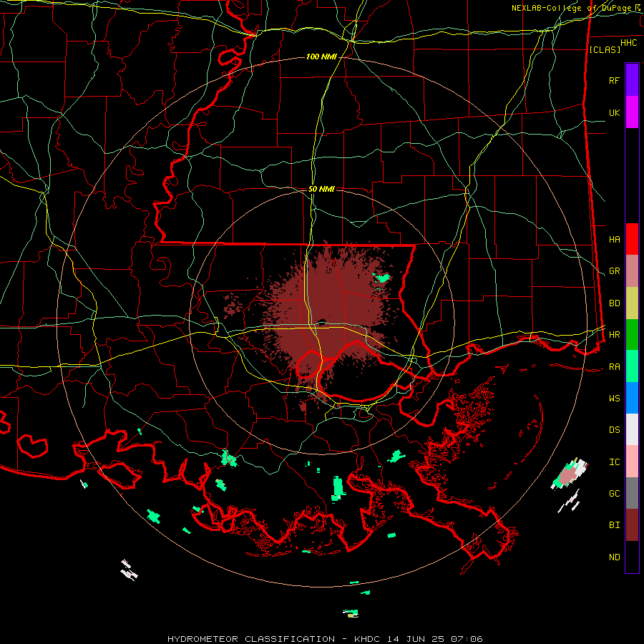
Task: Click the 'BD' legend label
Action: click(614, 303)
